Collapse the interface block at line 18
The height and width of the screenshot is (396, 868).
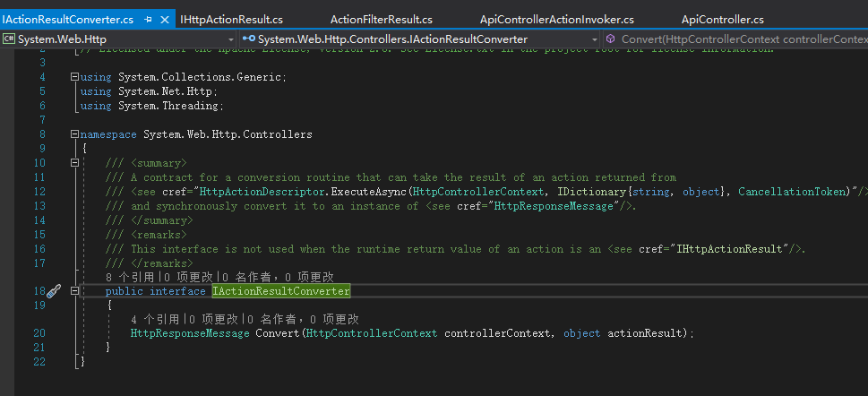(74, 291)
